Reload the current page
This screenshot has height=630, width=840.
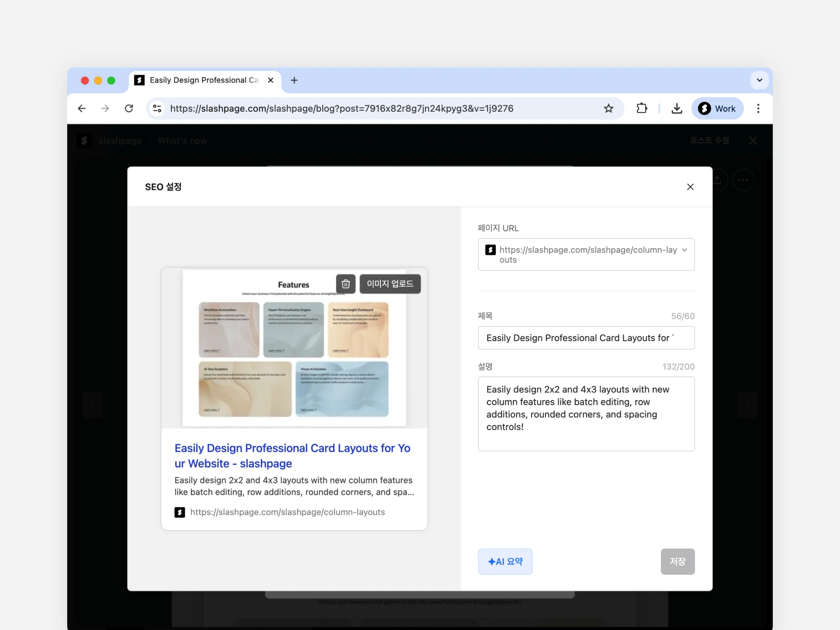pos(129,108)
